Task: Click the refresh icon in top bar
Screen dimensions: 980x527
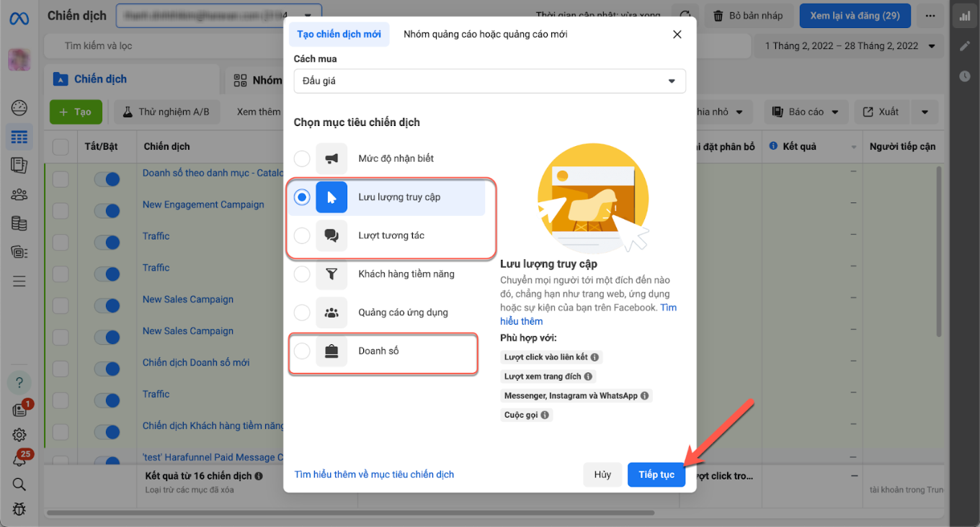Action: [x=684, y=16]
